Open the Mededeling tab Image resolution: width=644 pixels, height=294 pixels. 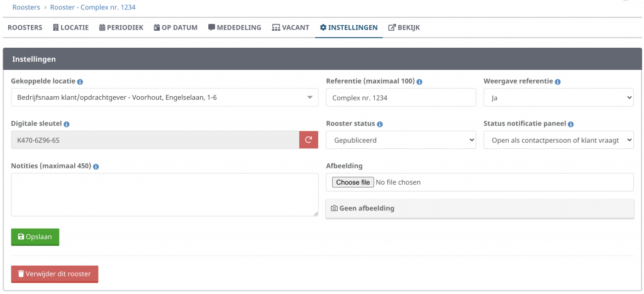[235, 28]
